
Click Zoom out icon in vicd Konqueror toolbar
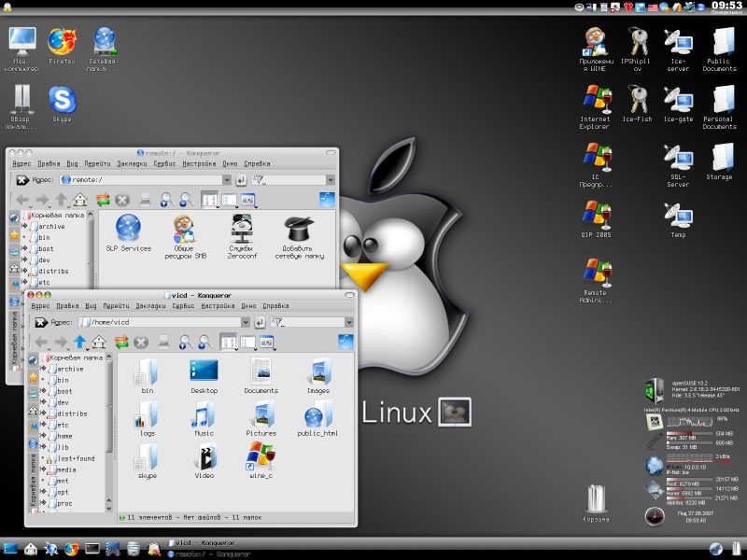click(x=204, y=342)
